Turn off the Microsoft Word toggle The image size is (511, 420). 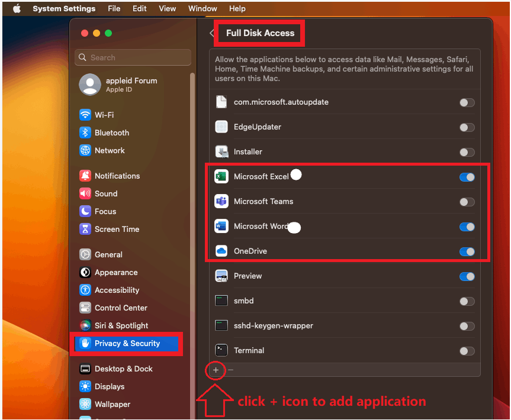point(467,227)
